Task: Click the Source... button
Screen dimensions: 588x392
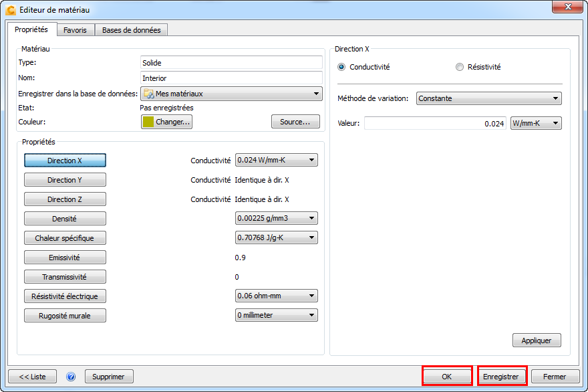Action: coord(295,122)
